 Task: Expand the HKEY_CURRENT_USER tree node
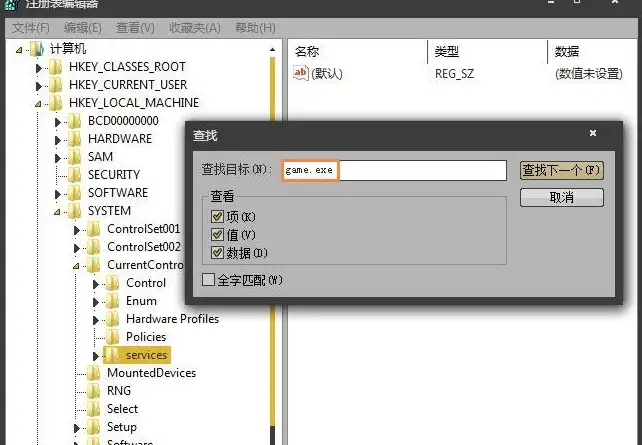pos(39,86)
